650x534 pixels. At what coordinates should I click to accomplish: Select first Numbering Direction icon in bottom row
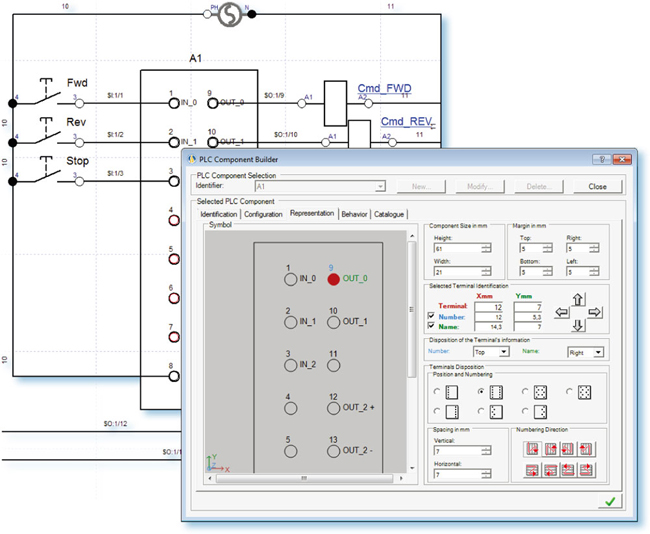point(532,470)
